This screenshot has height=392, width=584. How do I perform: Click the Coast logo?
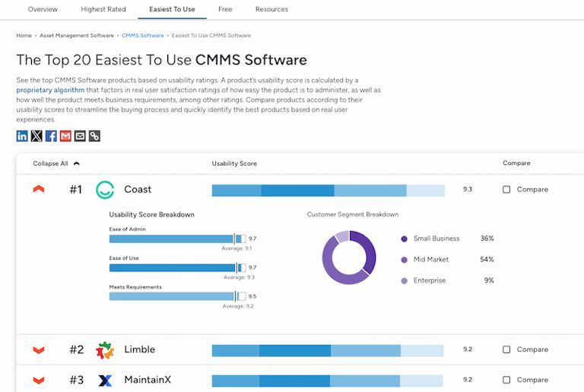point(105,190)
